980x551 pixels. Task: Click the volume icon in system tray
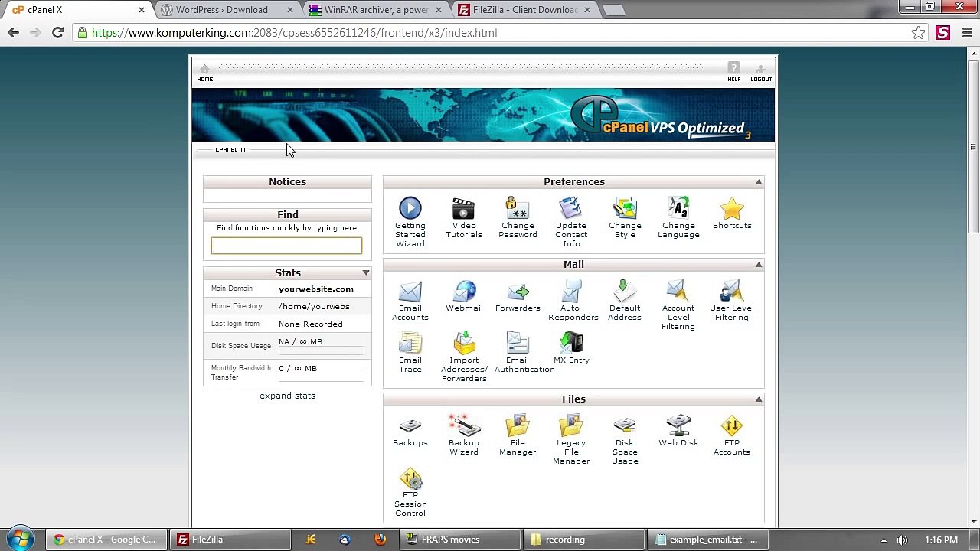pyautogui.click(x=902, y=540)
